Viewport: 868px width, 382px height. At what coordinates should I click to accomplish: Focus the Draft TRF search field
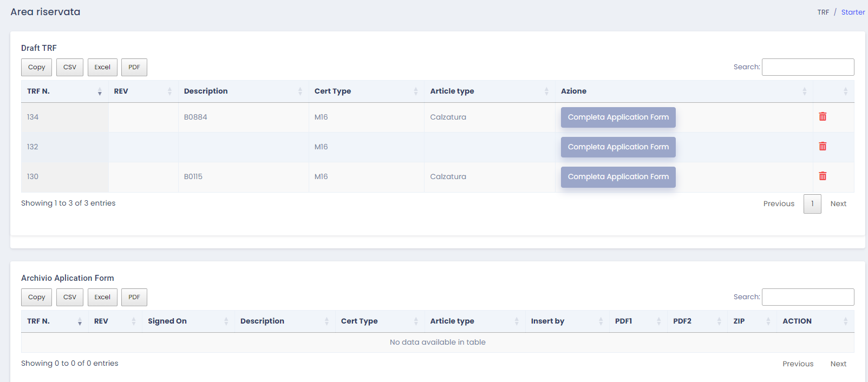click(808, 67)
